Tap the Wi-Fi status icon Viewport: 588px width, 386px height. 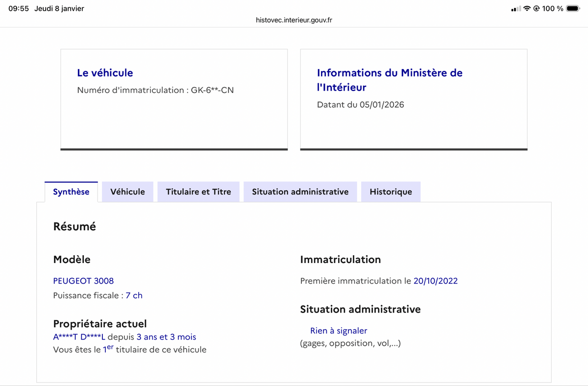point(527,9)
